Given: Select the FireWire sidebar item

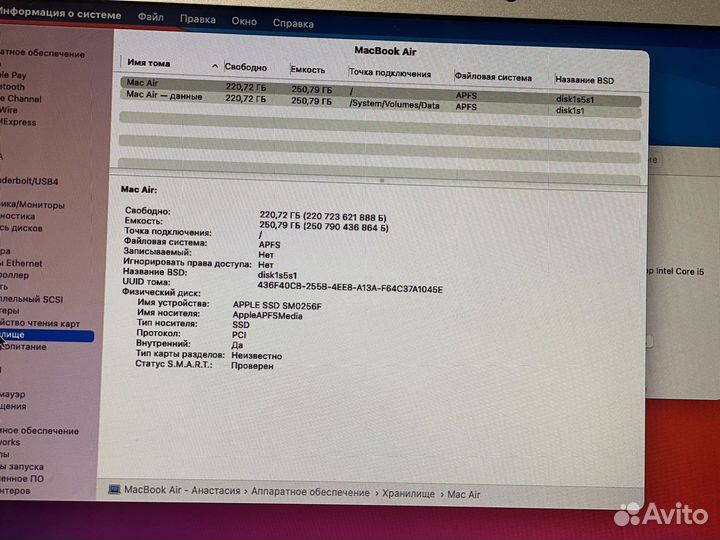Looking at the screenshot, I should (9, 110).
